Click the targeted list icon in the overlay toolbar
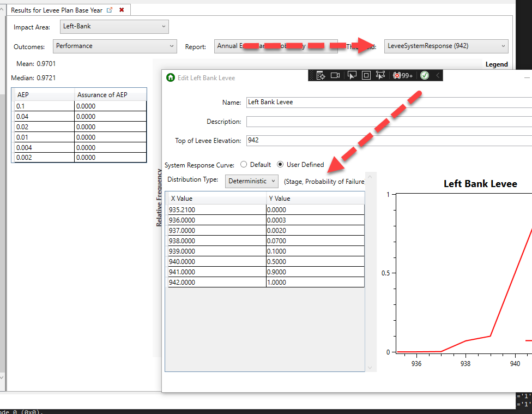 pos(321,75)
